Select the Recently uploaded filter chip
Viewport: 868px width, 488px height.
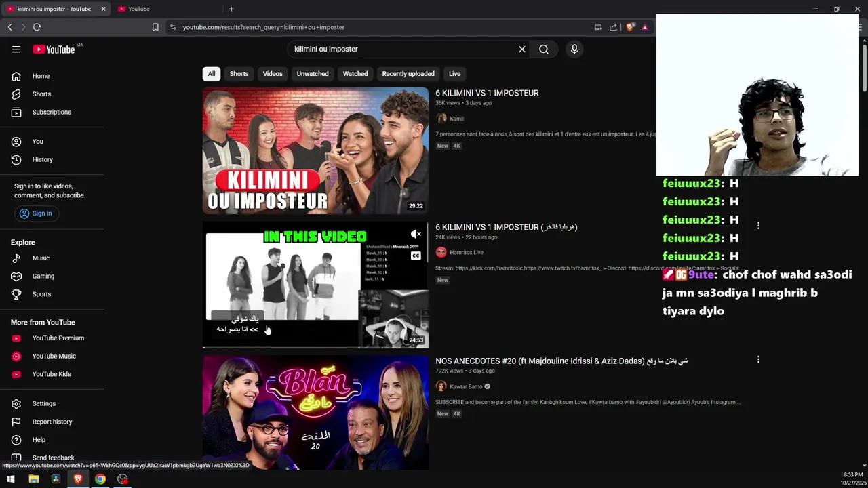pos(408,74)
